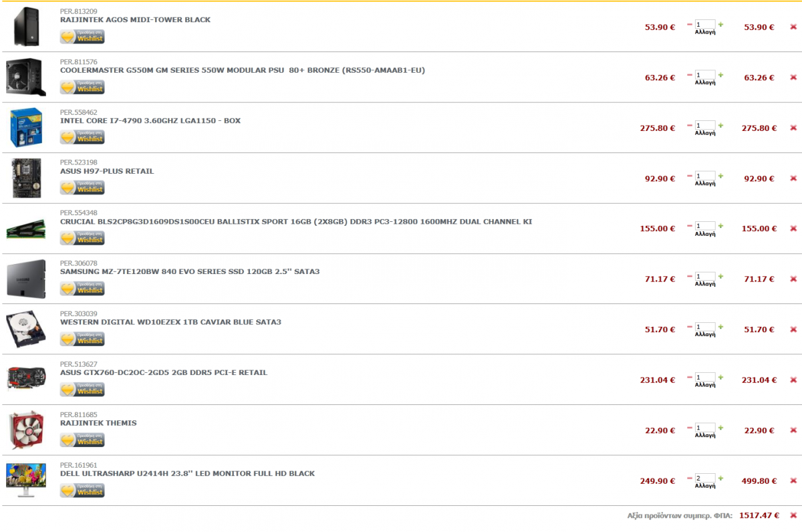Open RAIJINTEK AGOS MIDI-TOWER BLACK product page

[x=135, y=20]
